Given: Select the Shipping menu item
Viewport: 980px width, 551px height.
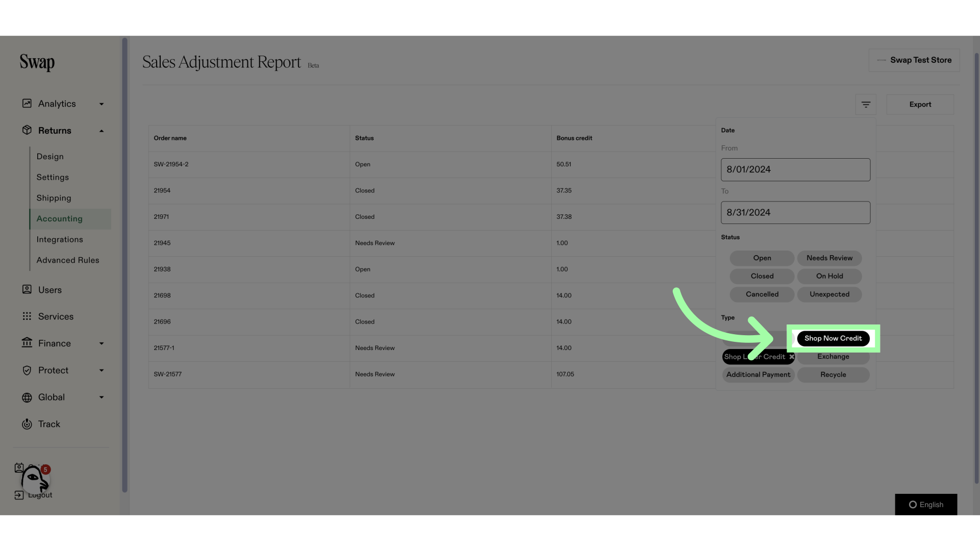Looking at the screenshot, I should point(53,198).
